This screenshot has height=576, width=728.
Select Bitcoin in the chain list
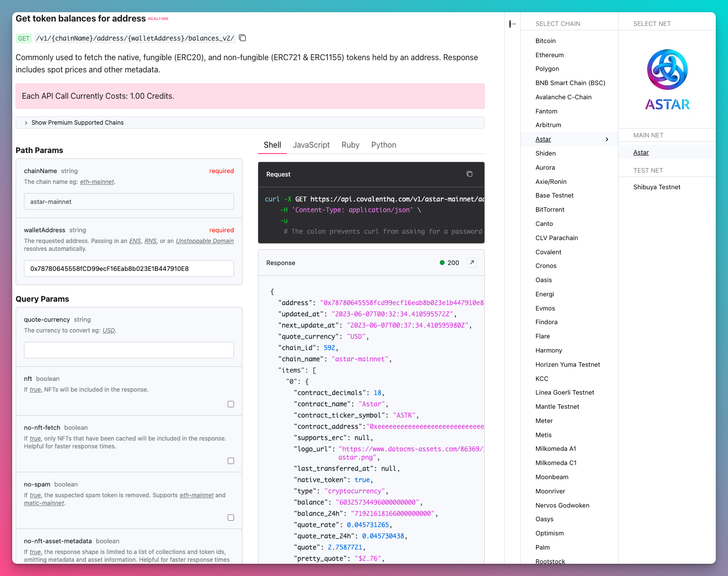coord(545,41)
